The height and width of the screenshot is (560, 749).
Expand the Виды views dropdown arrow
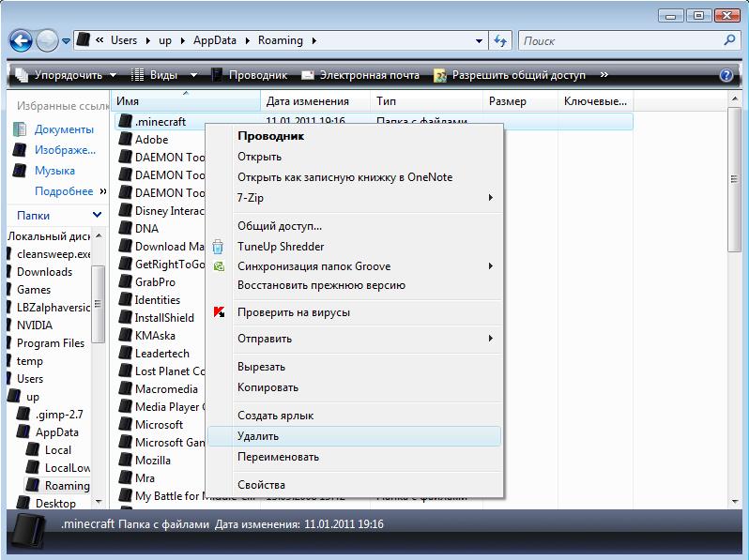194,75
